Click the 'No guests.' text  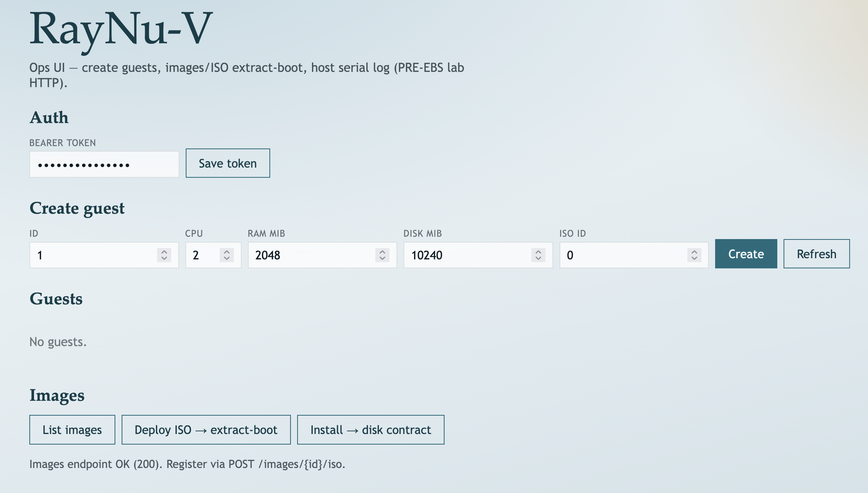coord(58,342)
